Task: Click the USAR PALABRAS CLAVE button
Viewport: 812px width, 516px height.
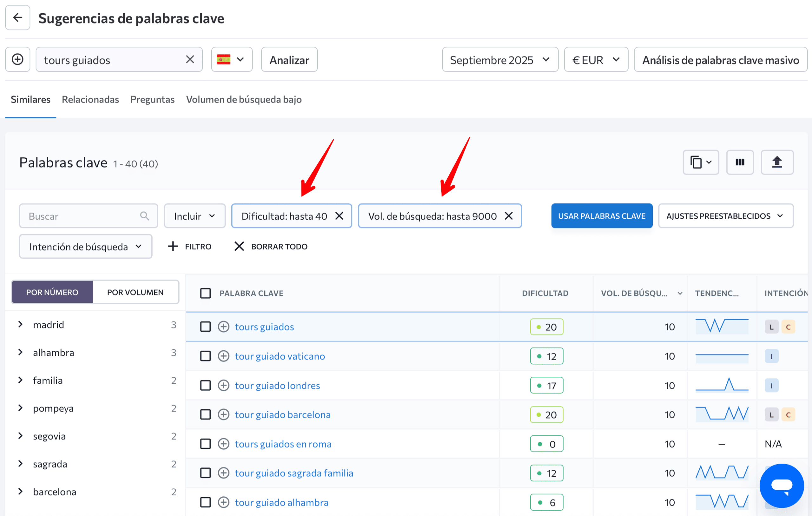Action: tap(602, 216)
